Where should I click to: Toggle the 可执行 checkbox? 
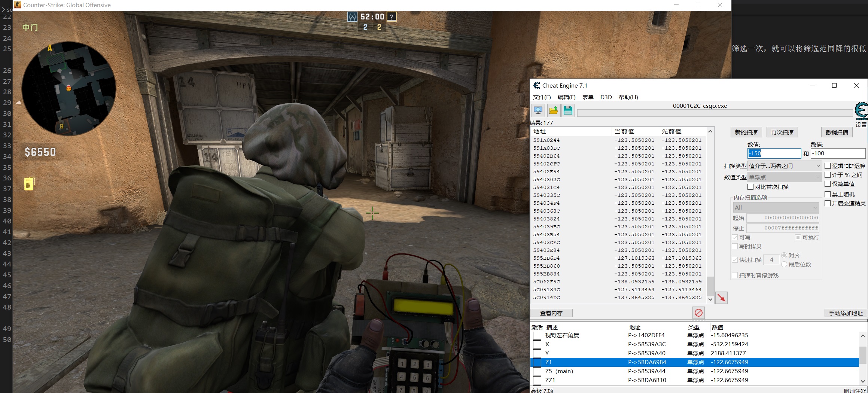point(798,237)
